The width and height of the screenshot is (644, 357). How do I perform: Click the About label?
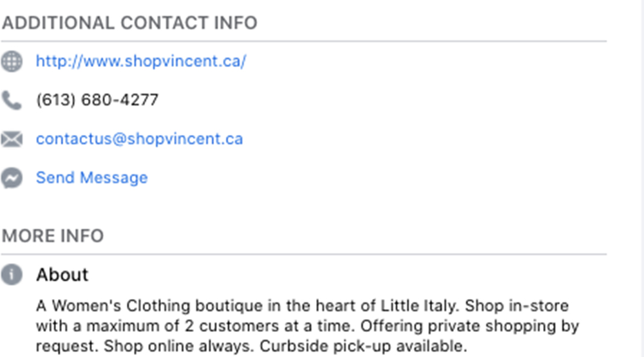tap(62, 275)
